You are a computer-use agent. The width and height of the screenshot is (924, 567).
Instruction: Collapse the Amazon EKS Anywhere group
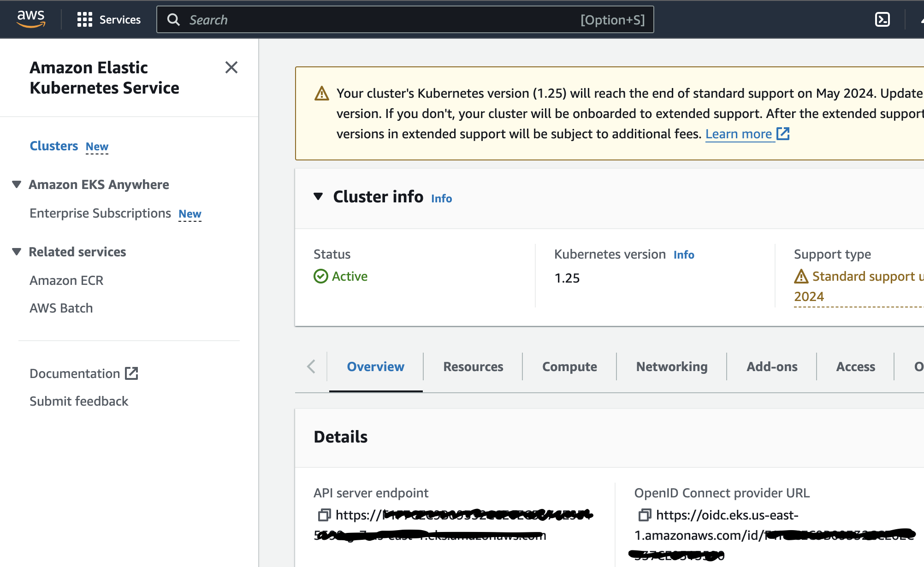pyautogui.click(x=17, y=184)
